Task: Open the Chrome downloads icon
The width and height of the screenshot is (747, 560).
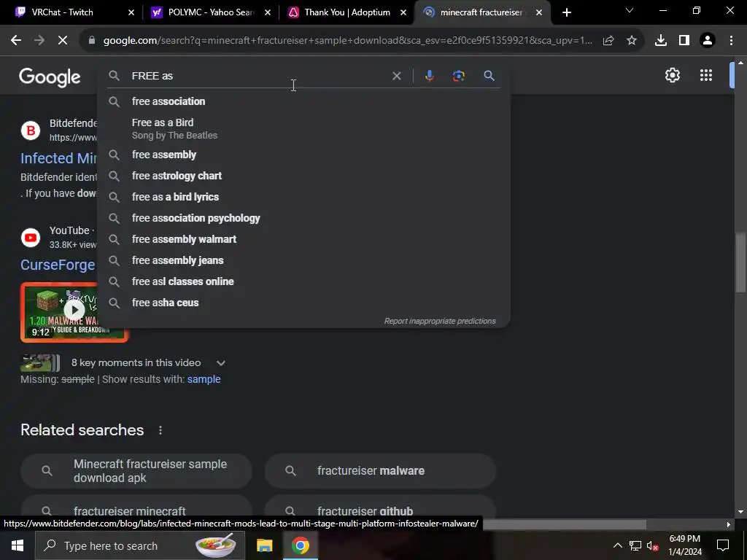Action: (x=661, y=41)
